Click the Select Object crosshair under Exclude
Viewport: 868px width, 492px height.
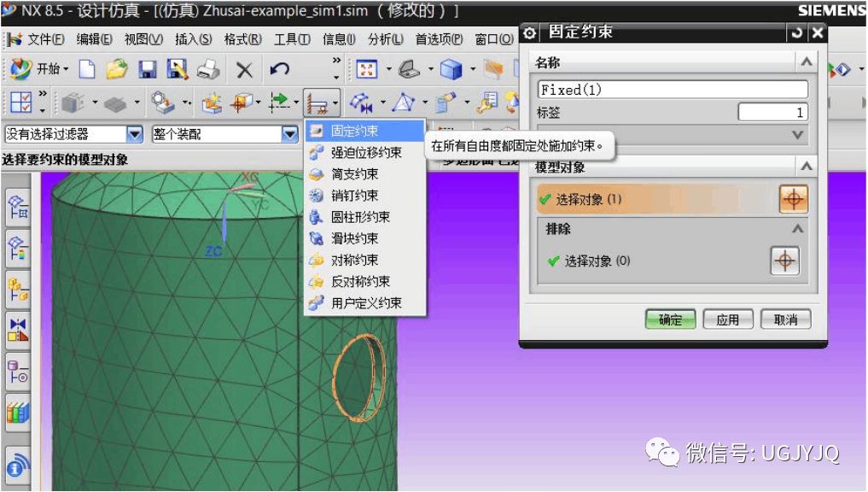click(784, 261)
